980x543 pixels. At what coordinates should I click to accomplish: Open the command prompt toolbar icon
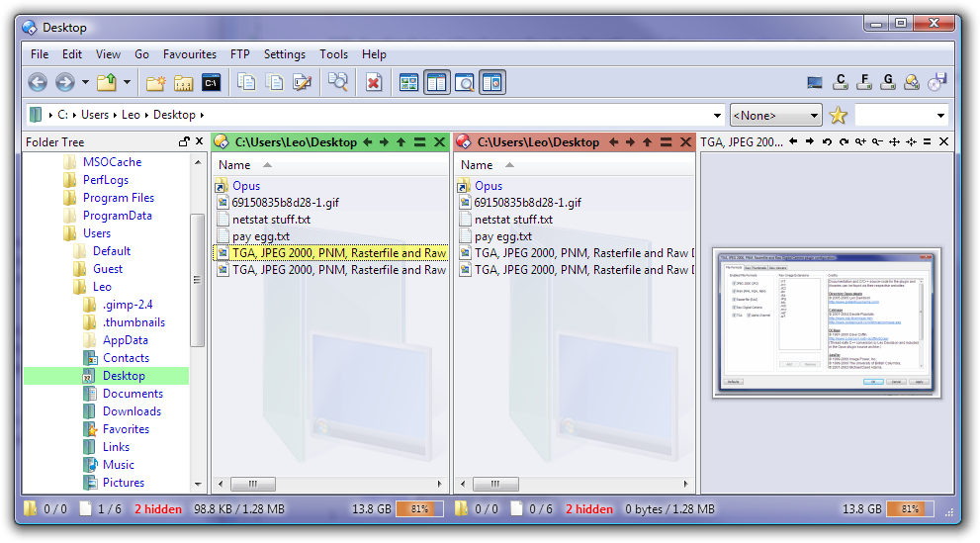tap(211, 83)
